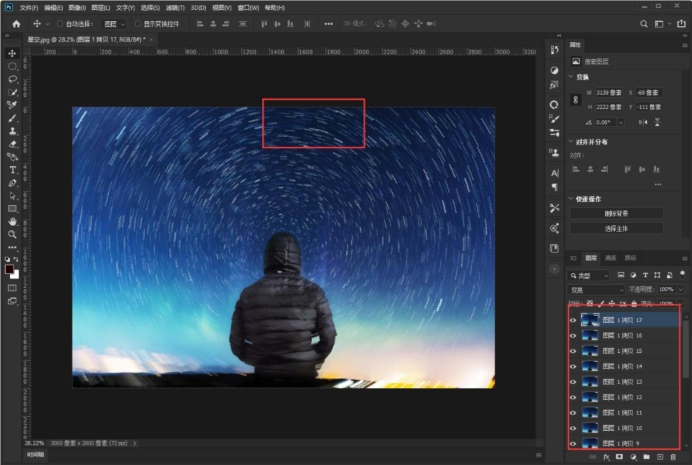Toggle the width-height link constraint in Properties
The height and width of the screenshot is (465, 692).
point(575,100)
